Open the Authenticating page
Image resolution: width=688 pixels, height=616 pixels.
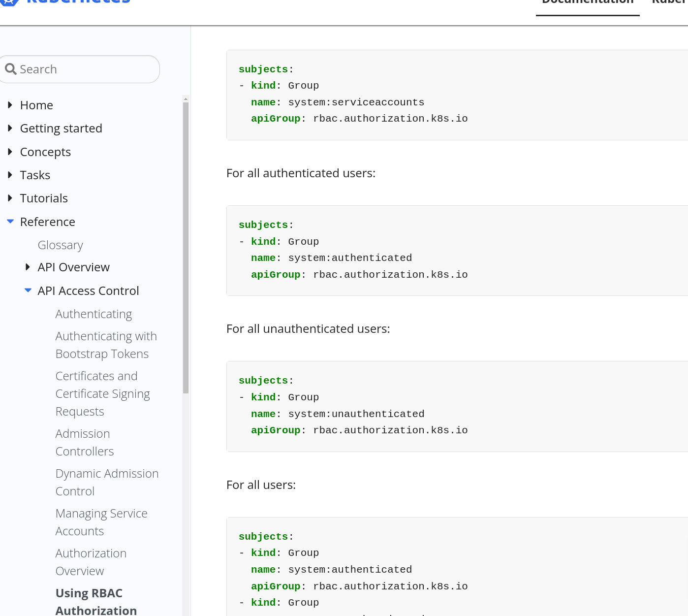[x=94, y=314]
